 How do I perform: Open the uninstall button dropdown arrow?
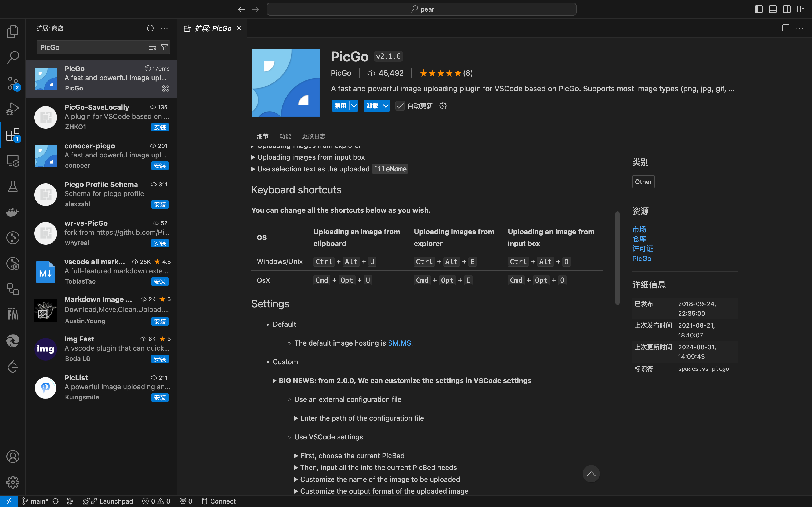click(x=386, y=106)
